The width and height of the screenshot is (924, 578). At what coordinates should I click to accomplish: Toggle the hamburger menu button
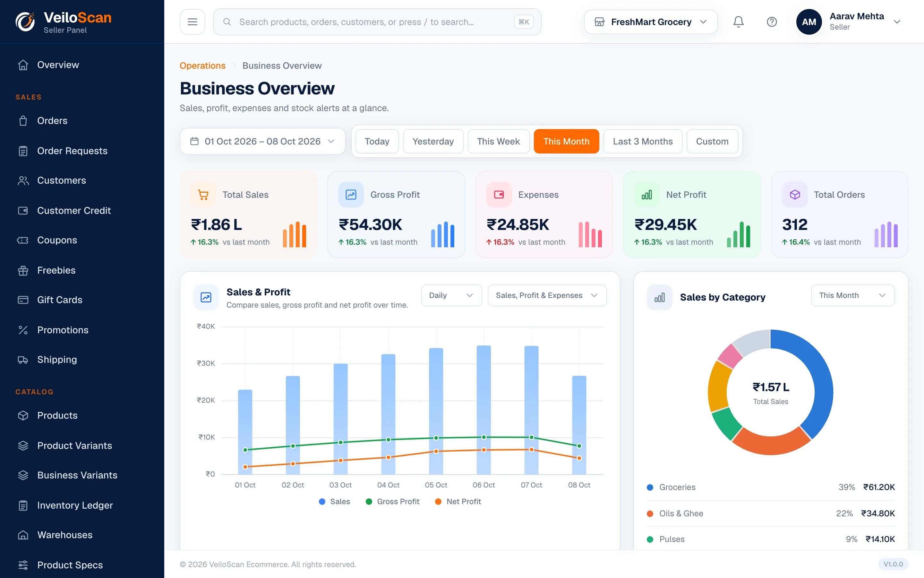pos(193,22)
